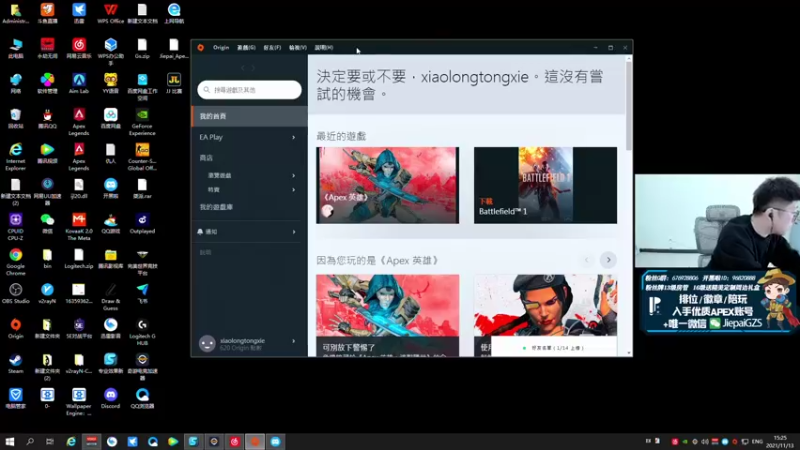Expand the xiaolongtongxie account menu
Viewport: 800px width, 450px height.
coord(293,341)
